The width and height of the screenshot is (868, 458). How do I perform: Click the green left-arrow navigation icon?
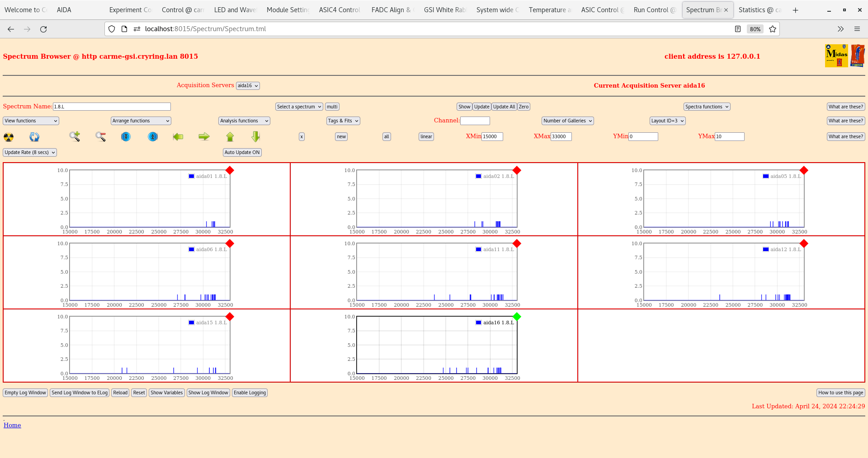pyautogui.click(x=178, y=136)
